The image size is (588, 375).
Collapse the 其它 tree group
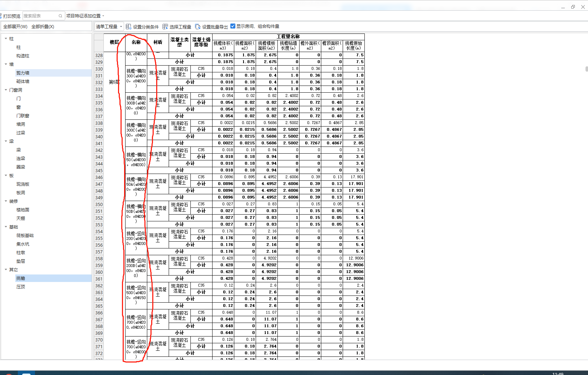click(x=6, y=269)
